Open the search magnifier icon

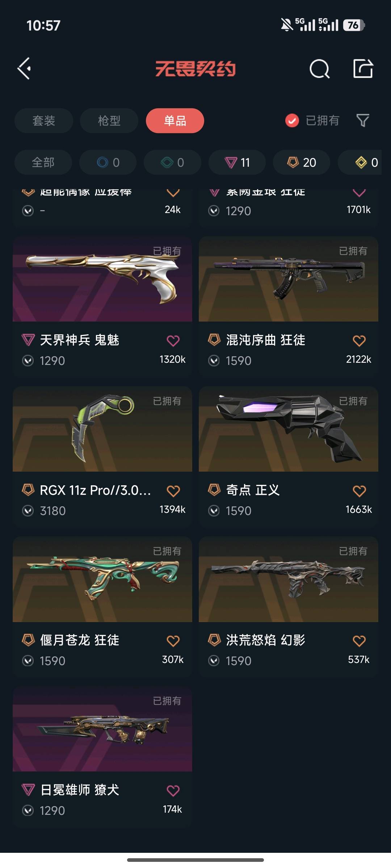coord(319,68)
